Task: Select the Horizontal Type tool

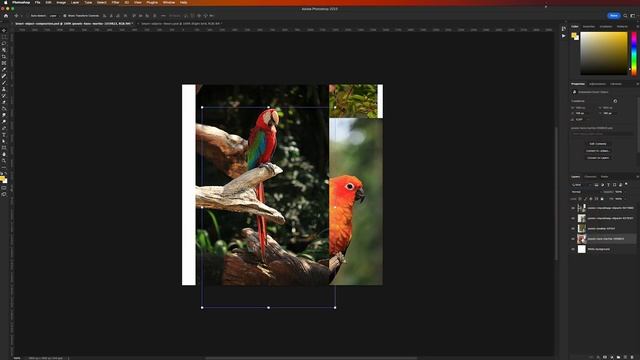Action: click(4, 135)
